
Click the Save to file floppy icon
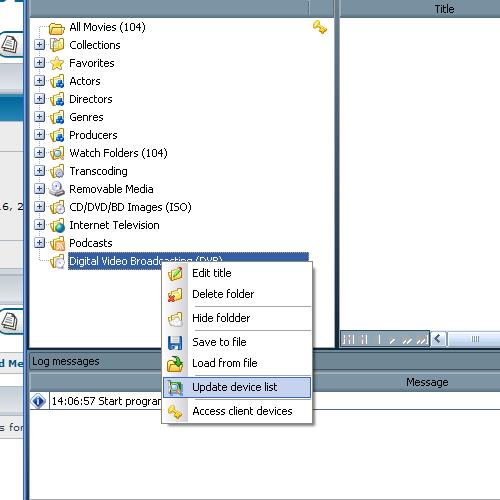click(175, 343)
